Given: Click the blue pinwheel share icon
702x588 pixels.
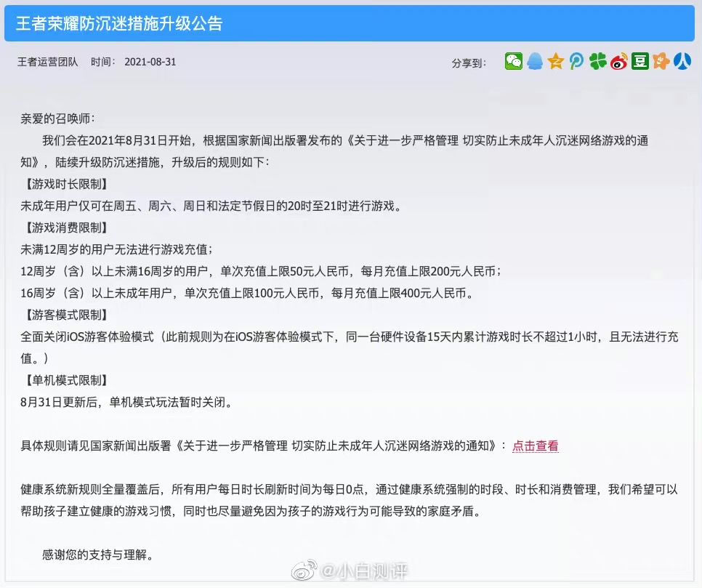Looking at the screenshot, I should 576,61.
